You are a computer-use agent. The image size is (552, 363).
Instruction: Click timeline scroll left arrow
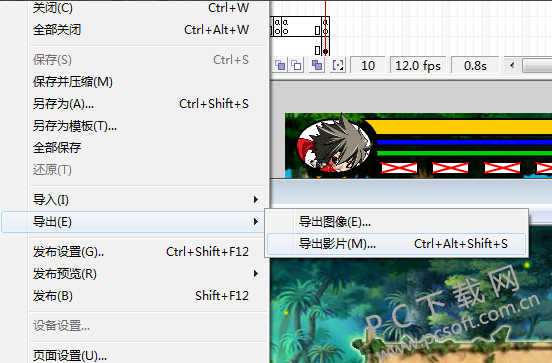coord(512,65)
